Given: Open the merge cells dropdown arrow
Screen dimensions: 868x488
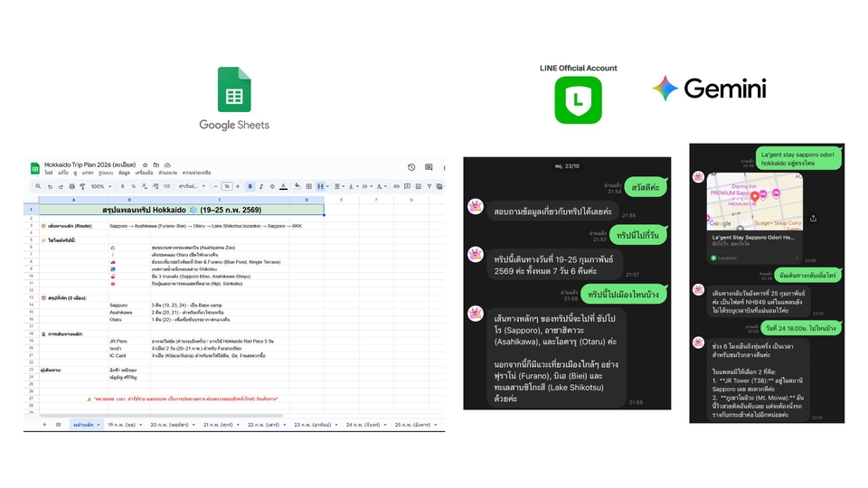Looking at the screenshot, I should [x=327, y=186].
